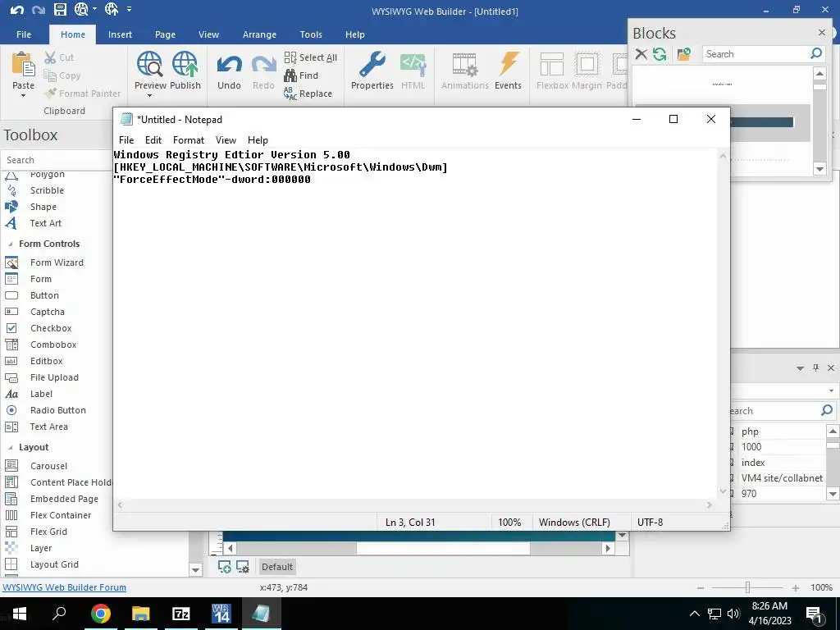The width and height of the screenshot is (840, 630).
Task: Open the Tools ribbon tab
Action: (x=311, y=34)
